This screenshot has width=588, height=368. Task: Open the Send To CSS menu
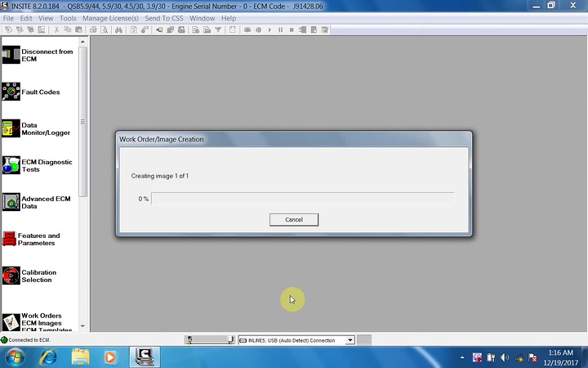click(164, 18)
